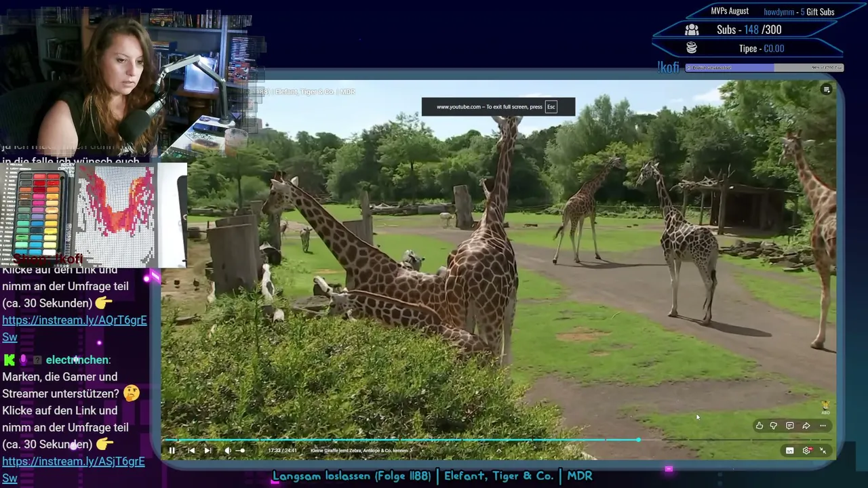Click the Subs - 148 /300 counter
The height and width of the screenshot is (488, 868).
[x=749, y=30]
